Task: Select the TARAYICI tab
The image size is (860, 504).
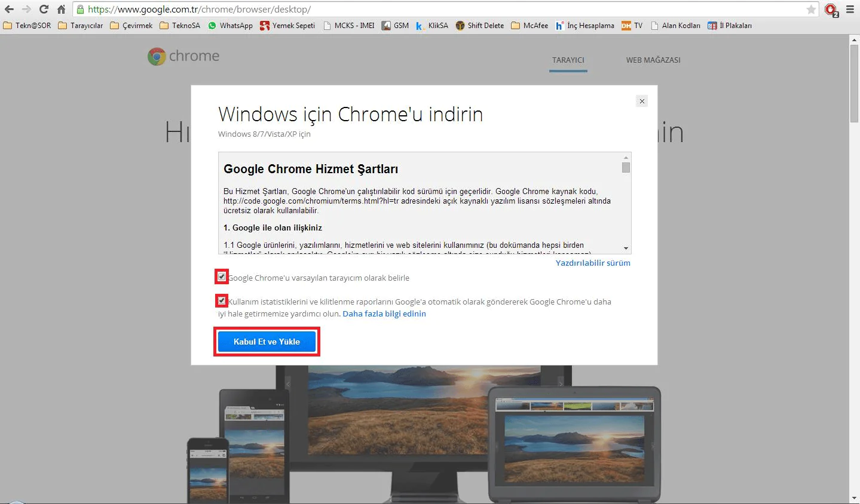Action: tap(567, 60)
